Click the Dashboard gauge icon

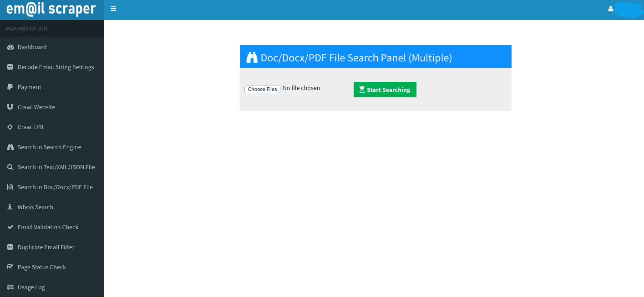[10, 47]
